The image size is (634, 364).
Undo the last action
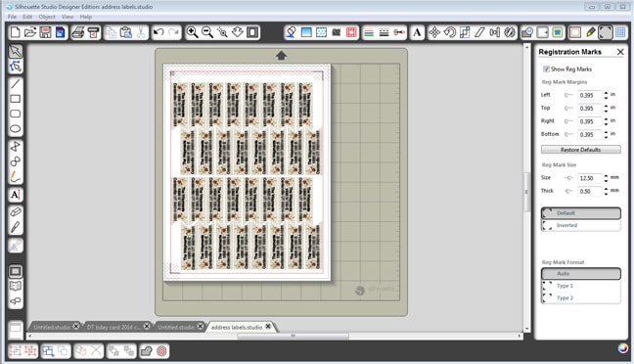coord(158,32)
